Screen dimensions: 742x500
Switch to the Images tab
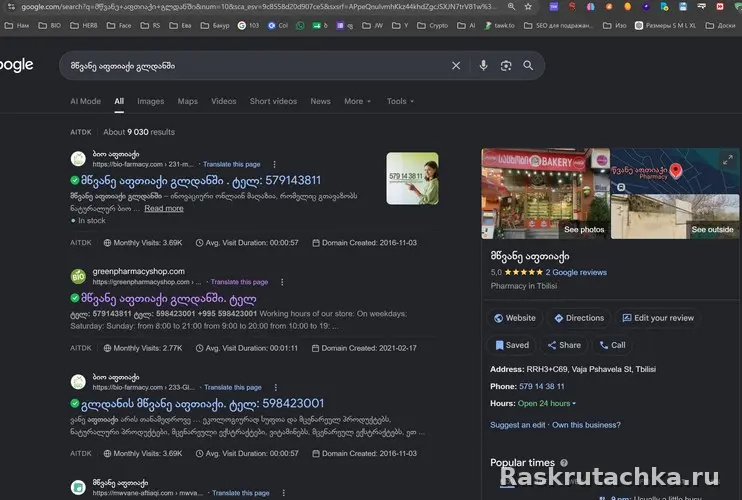(150, 101)
